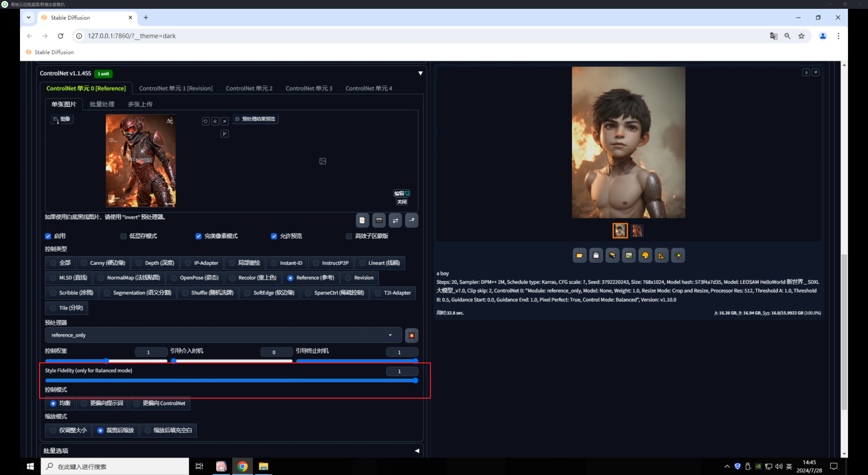Switch to ControlNet 单元 1 [Revision] tab

[x=176, y=88]
